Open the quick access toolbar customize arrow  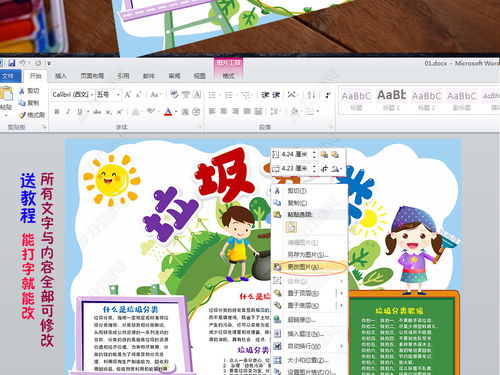pyautogui.click(x=49, y=63)
